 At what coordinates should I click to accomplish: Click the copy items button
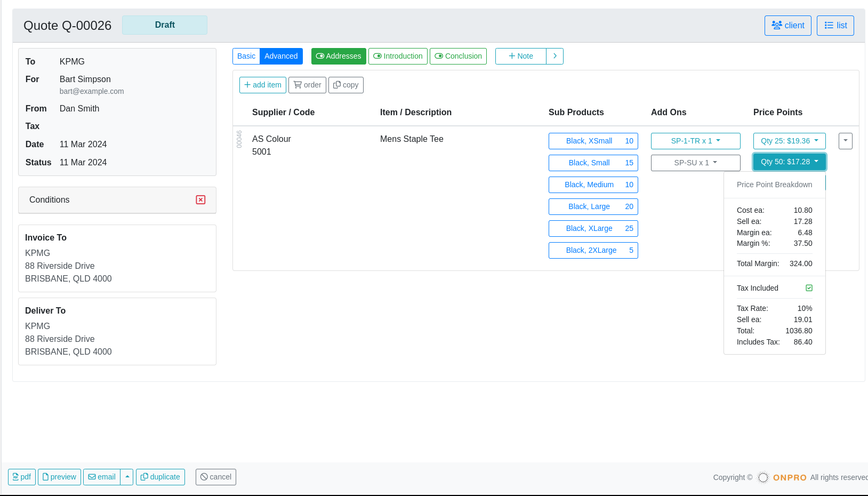point(346,85)
